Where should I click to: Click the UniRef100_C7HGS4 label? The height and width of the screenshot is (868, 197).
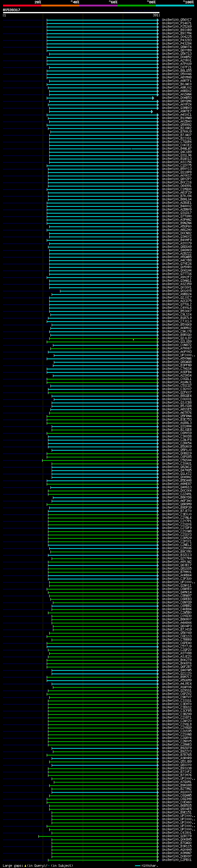click(177, 369)
